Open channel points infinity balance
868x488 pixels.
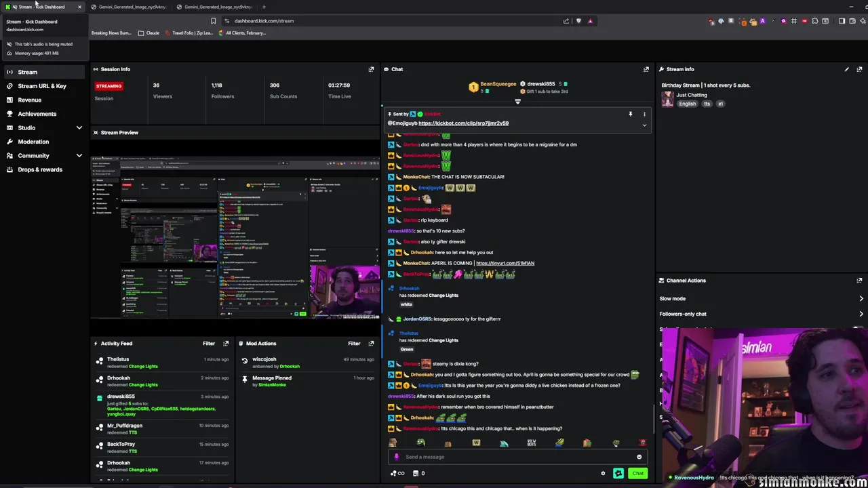click(x=397, y=473)
